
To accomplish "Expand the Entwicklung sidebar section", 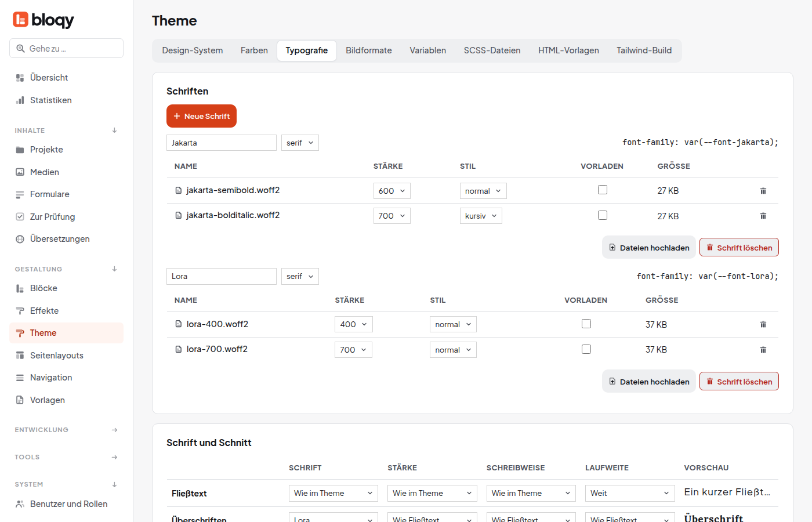I will pos(114,430).
